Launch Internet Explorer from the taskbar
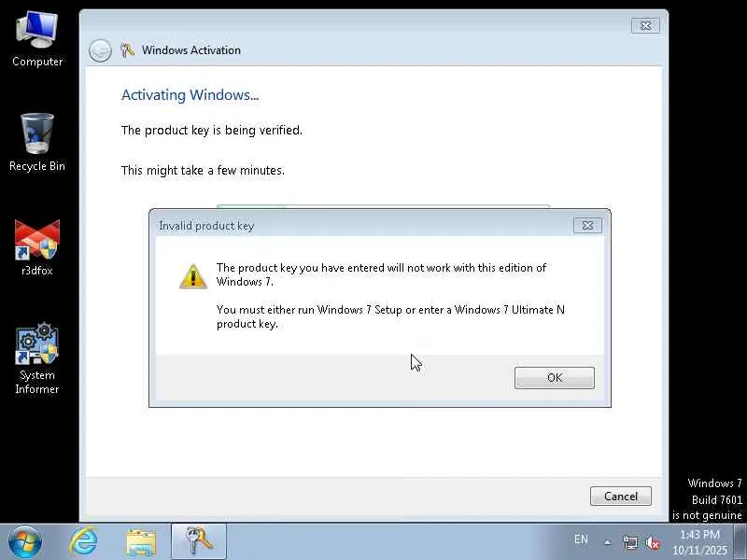Viewport: 747px width, 560px height. tap(83, 542)
